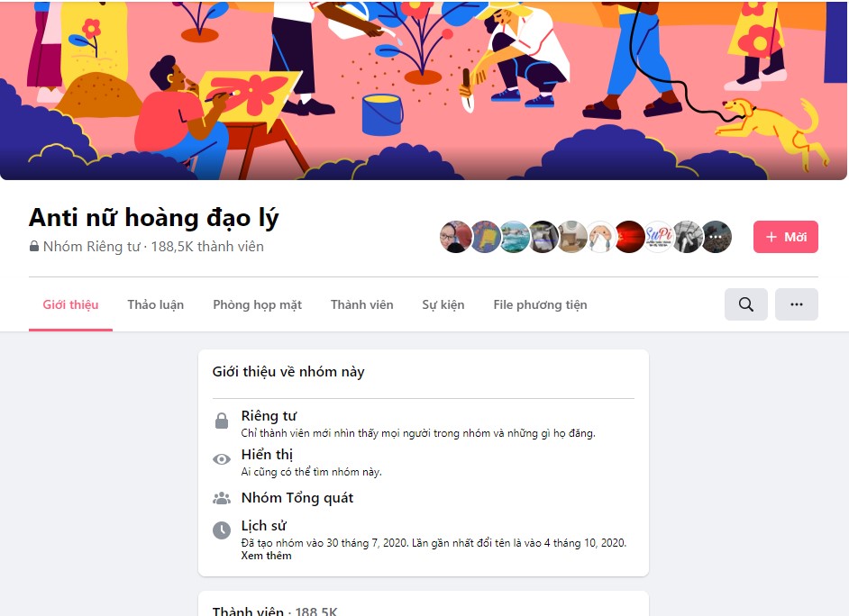Click the red glowing member avatar
This screenshot has width=849, height=616.
629,237
